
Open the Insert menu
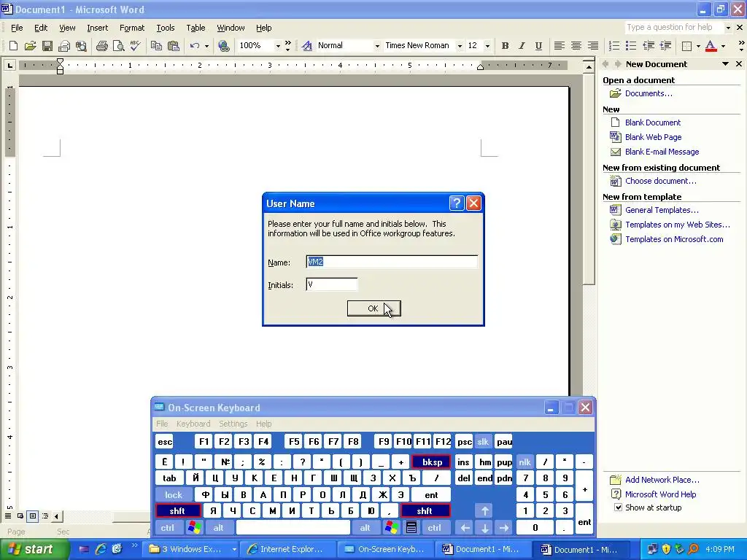(97, 28)
